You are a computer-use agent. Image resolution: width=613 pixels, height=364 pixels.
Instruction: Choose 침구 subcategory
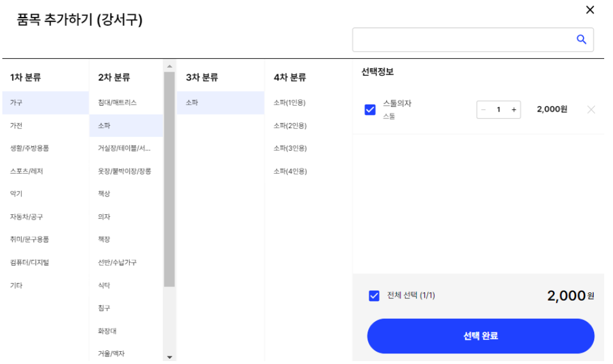tap(126, 308)
